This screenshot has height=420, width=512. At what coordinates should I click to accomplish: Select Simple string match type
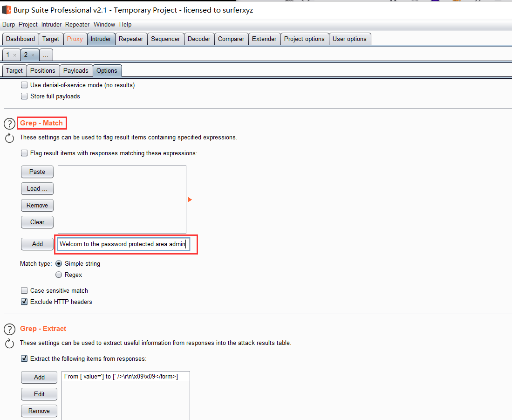[59, 263]
